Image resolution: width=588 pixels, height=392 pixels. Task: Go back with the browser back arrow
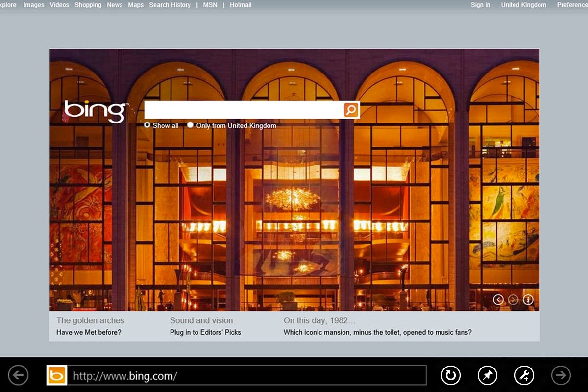tap(18, 376)
